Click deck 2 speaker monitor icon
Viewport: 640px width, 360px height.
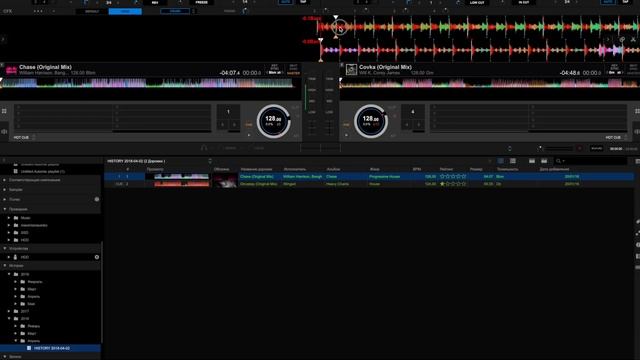point(637,131)
